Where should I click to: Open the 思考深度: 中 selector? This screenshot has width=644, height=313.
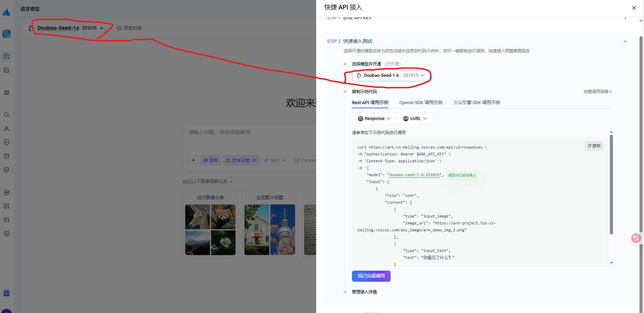[x=241, y=160]
